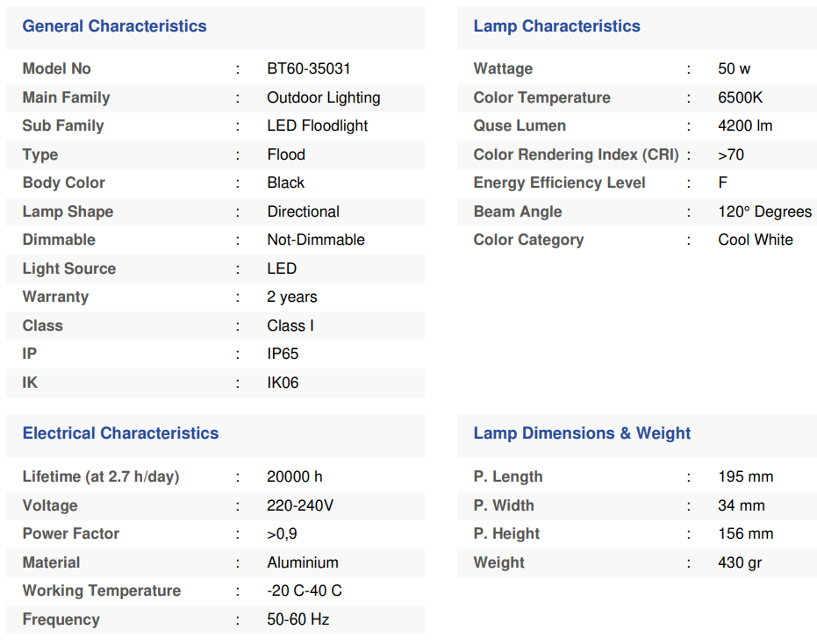Click the Color Rendering Index (CRI) label
Image resolution: width=817 pixels, height=644 pixels.
[576, 154]
